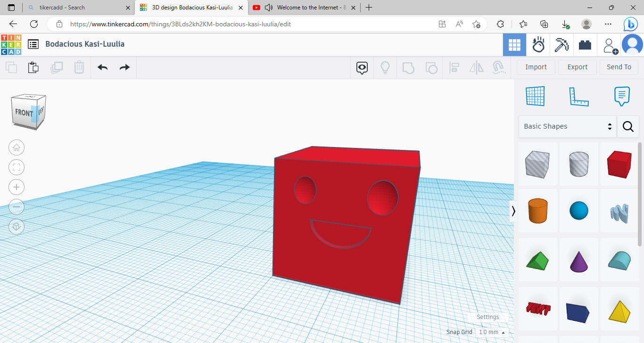Image resolution: width=644 pixels, height=343 pixels.
Task: Select the orange Cylinder shape
Action: coord(538,211)
